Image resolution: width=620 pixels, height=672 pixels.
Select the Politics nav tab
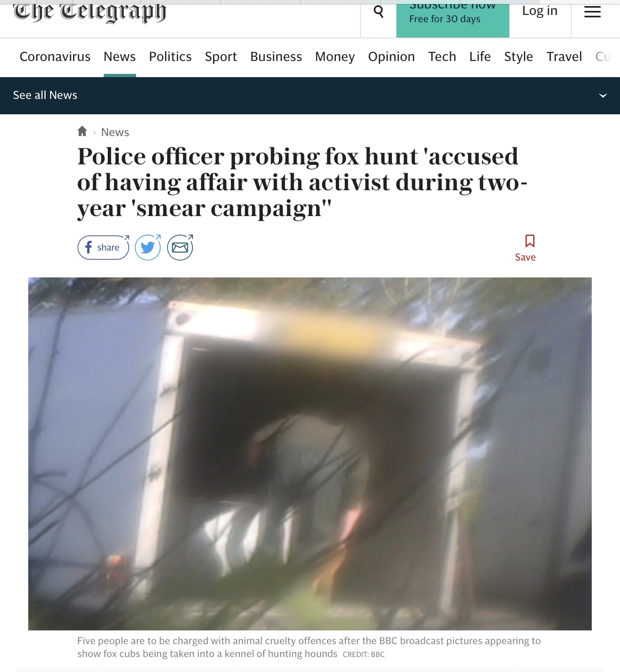pyautogui.click(x=170, y=57)
